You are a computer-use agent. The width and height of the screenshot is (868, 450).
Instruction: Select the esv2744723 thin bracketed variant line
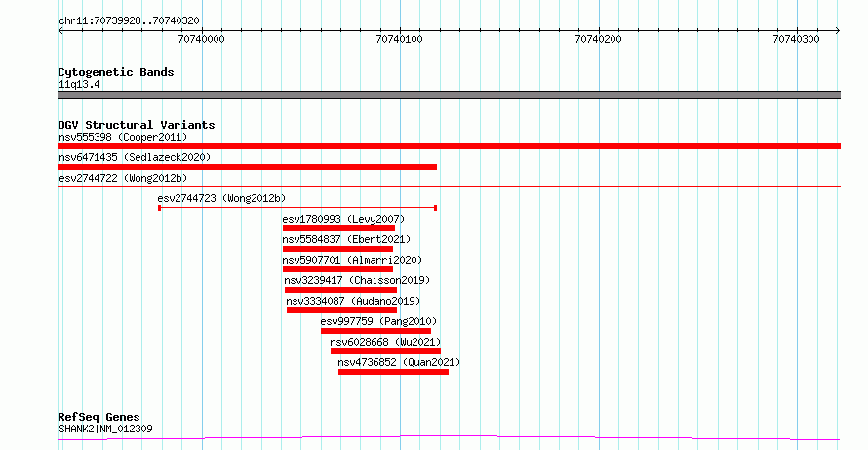(297, 208)
